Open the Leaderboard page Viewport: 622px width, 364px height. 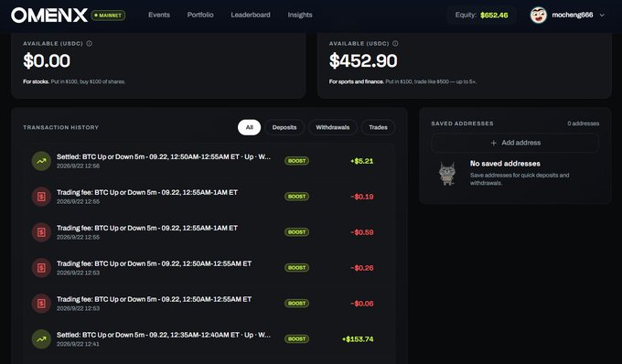click(251, 15)
